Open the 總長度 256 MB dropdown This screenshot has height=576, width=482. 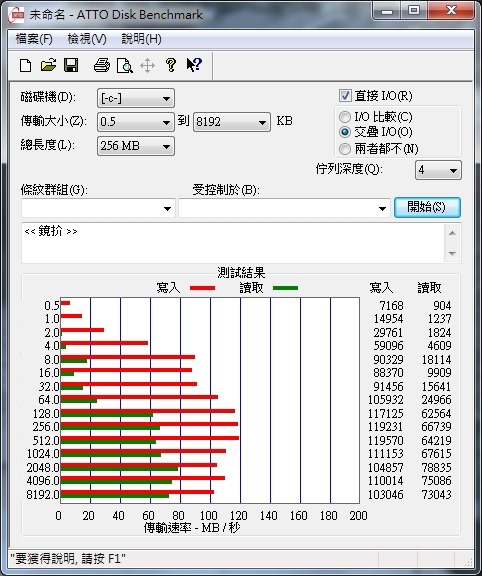(136, 146)
